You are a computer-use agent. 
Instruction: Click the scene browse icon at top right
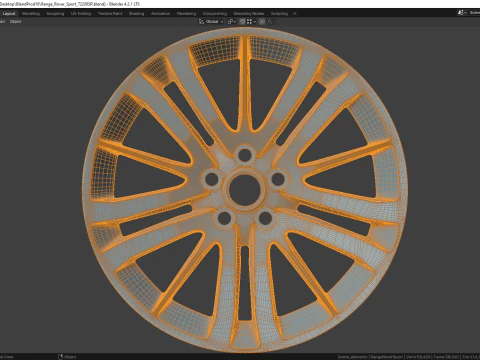[461, 13]
